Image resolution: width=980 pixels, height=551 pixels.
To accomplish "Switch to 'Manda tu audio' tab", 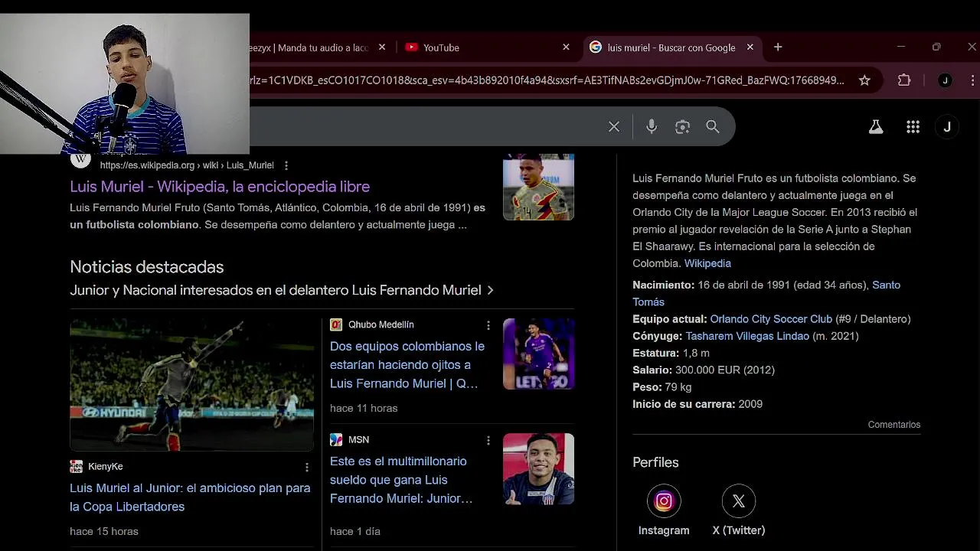I will [x=318, y=47].
